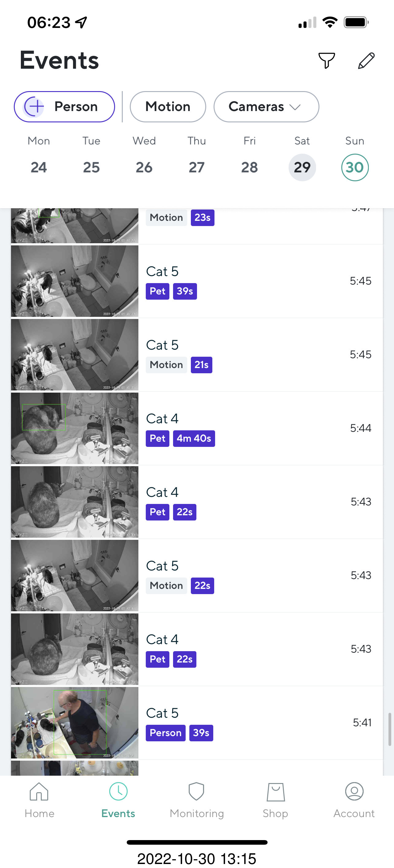Open the Shop bag icon
Screen dimensions: 394x868
point(275,792)
